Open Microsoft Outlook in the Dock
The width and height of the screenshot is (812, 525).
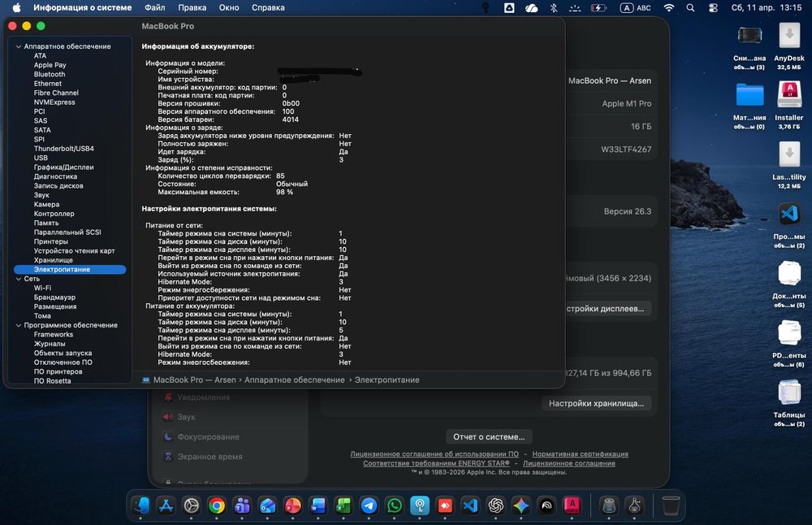tap(267, 505)
